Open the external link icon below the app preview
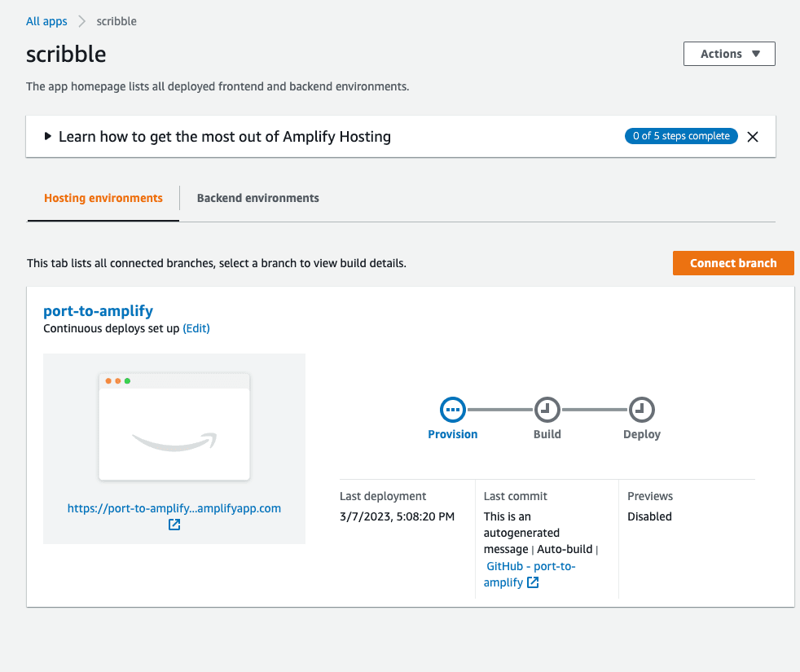The height and width of the screenshot is (672, 800). coord(174,525)
